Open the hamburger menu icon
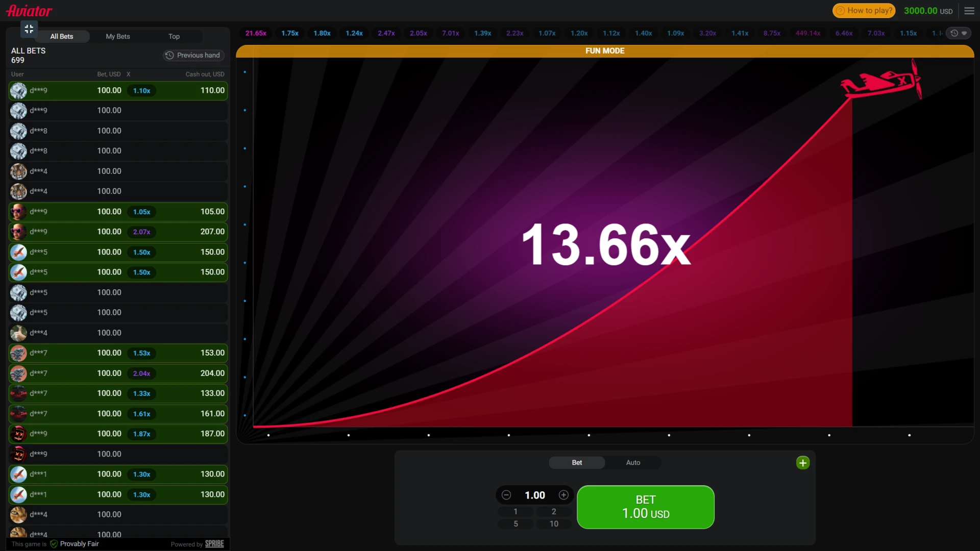The width and height of the screenshot is (980, 551). [969, 11]
